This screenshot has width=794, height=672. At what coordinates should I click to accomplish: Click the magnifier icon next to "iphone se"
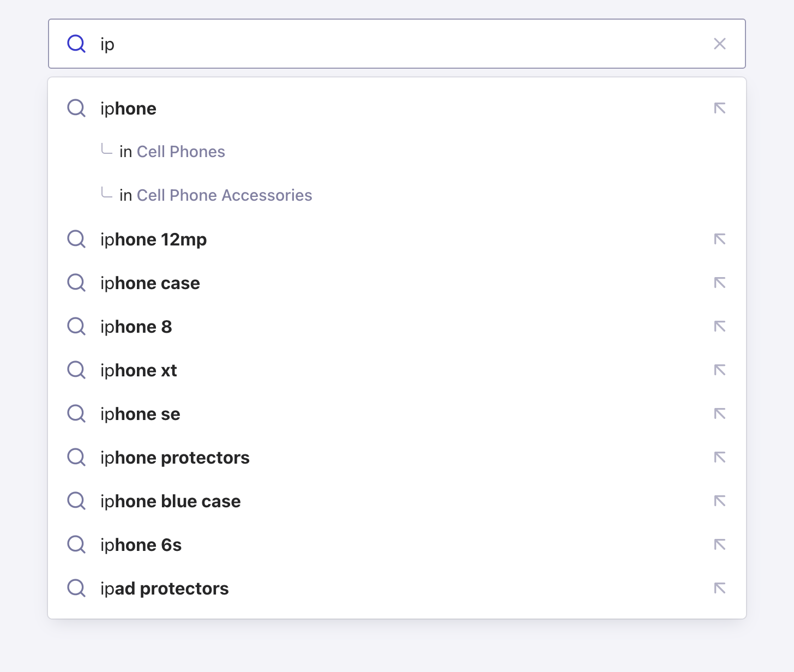[76, 413]
